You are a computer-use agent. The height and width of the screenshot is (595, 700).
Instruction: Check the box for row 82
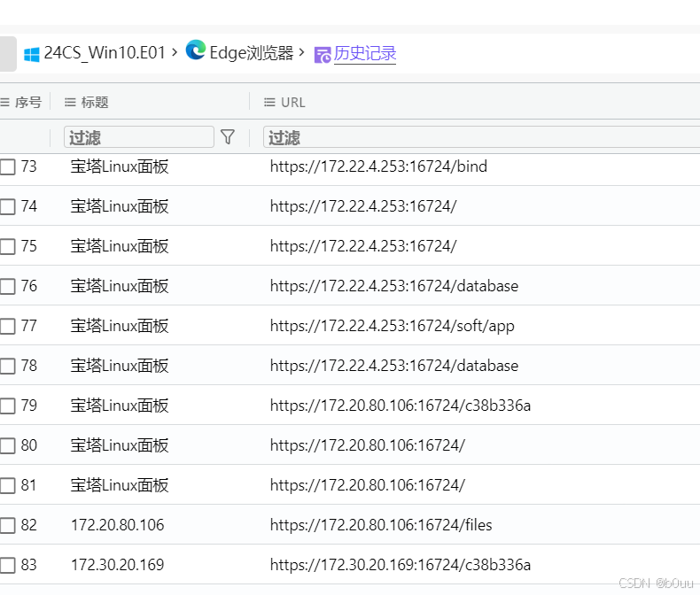coord(8,525)
